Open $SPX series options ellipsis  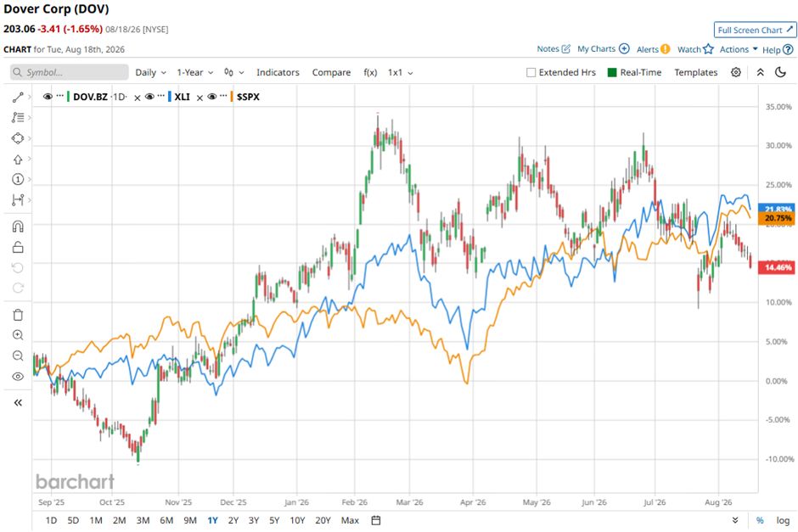coord(223,96)
